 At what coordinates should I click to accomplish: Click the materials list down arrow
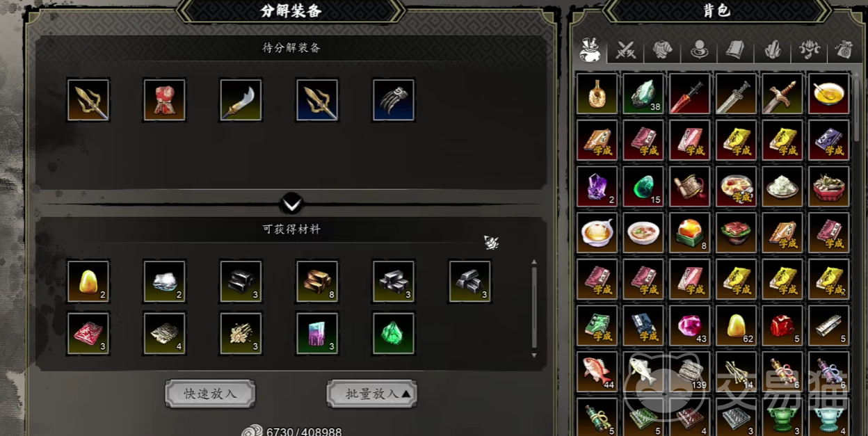coord(534,355)
